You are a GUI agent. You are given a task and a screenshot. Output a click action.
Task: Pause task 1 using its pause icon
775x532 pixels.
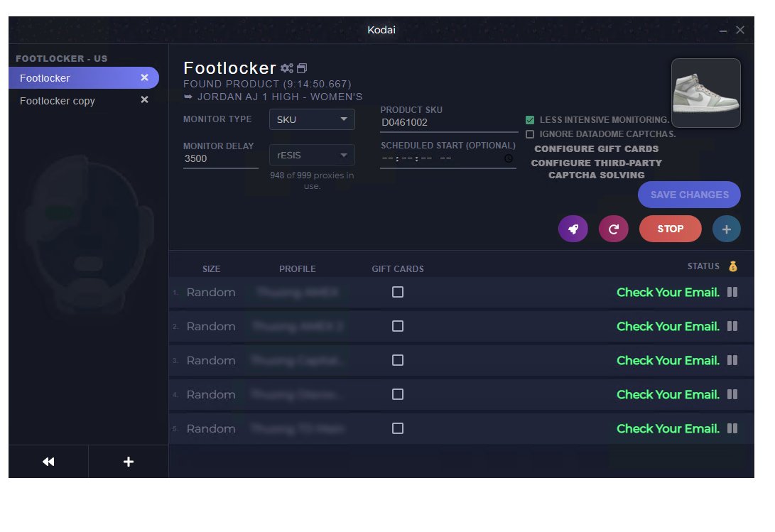click(x=732, y=292)
